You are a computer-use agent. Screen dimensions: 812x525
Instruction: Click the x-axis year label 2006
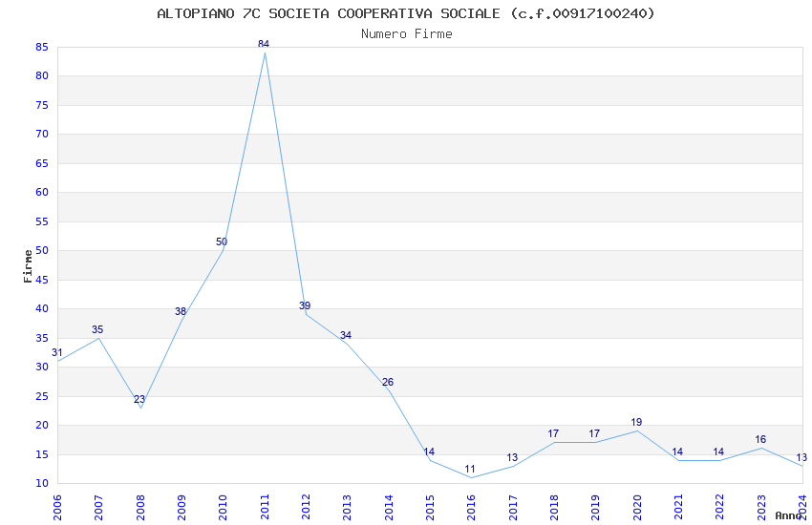[x=57, y=508]
